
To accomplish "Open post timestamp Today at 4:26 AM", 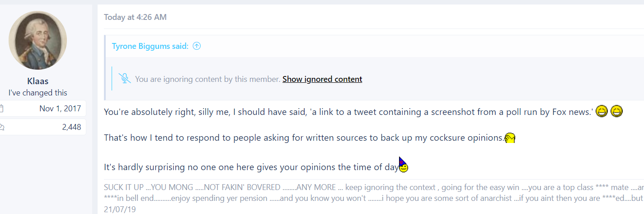I will pyautogui.click(x=135, y=17).
